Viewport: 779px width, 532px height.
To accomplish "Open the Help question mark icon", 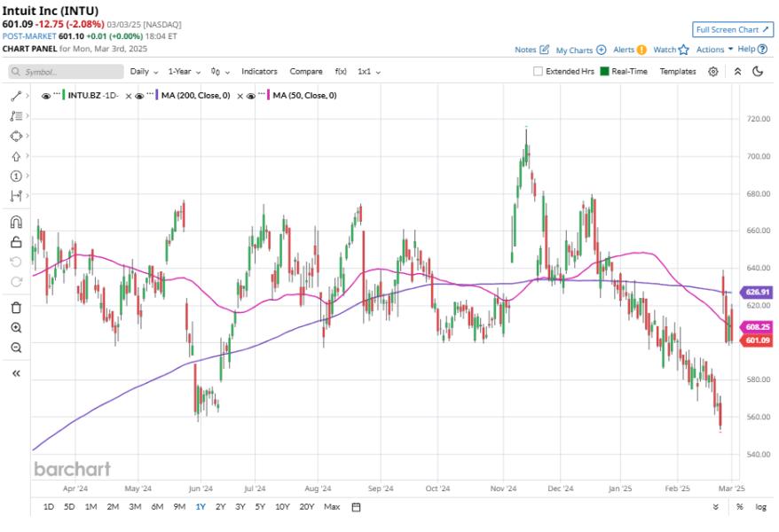I will (x=763, y=49).
